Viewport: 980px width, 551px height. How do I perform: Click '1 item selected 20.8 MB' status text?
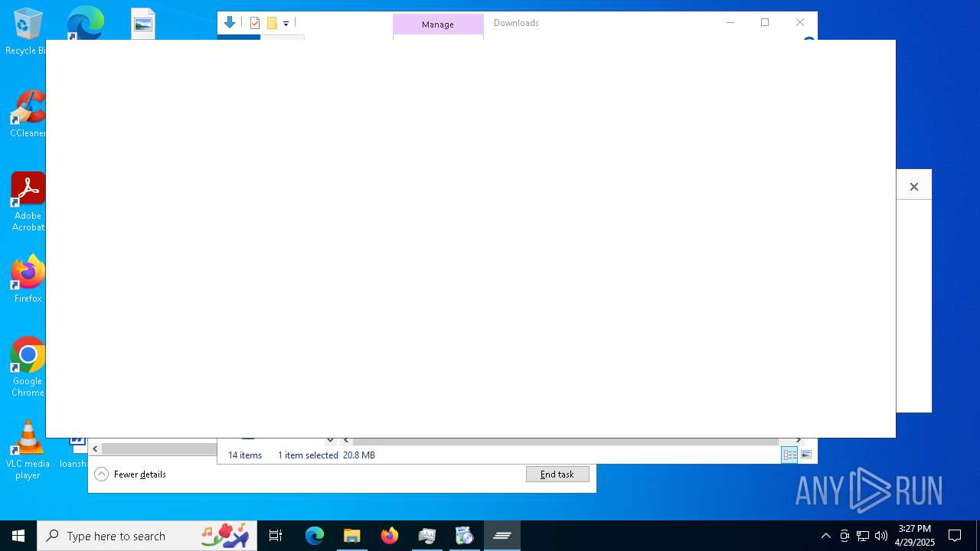click(326, 455)
